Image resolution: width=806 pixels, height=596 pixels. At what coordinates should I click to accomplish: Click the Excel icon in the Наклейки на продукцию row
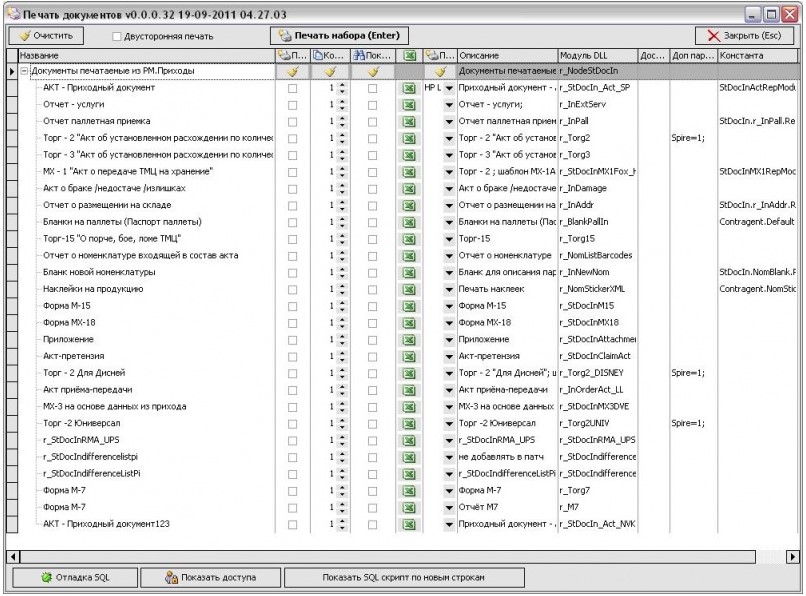408,289
